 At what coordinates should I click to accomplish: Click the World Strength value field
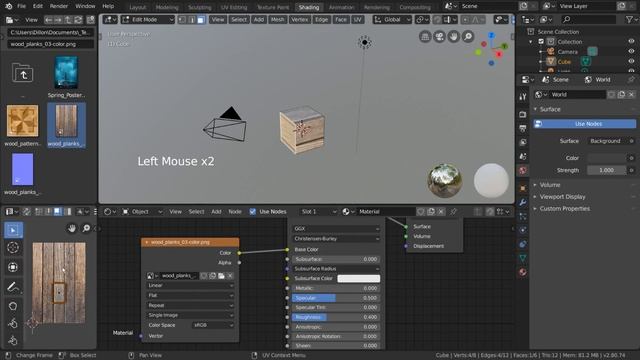click(x=607, y=170)
